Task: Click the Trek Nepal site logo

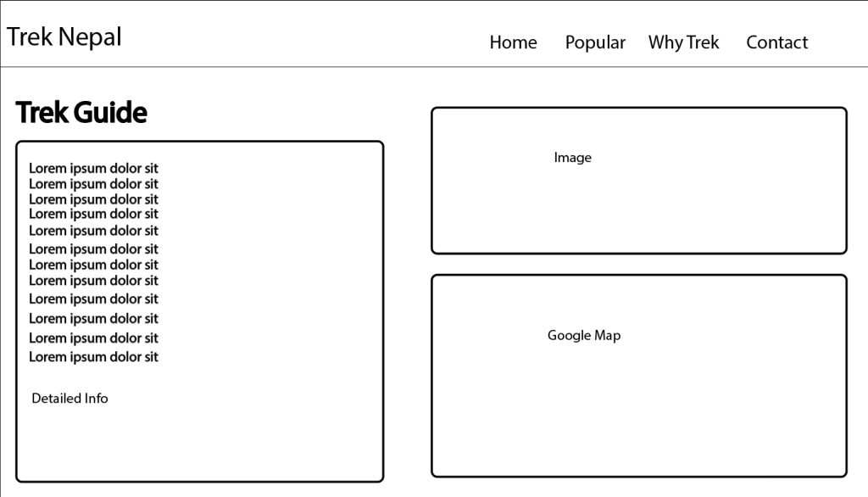Action: tap(64, 37)
